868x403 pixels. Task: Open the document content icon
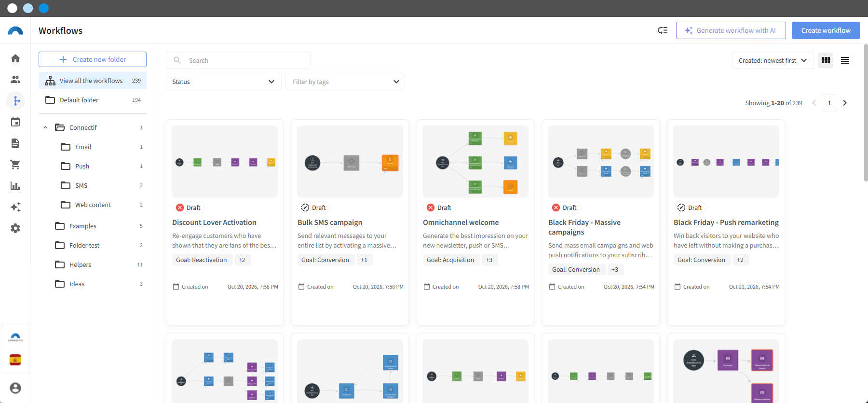coord(15,143)
